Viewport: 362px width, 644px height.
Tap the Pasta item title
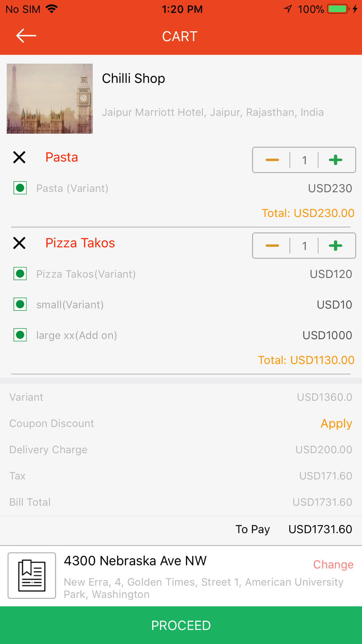[x=62, y=157]
